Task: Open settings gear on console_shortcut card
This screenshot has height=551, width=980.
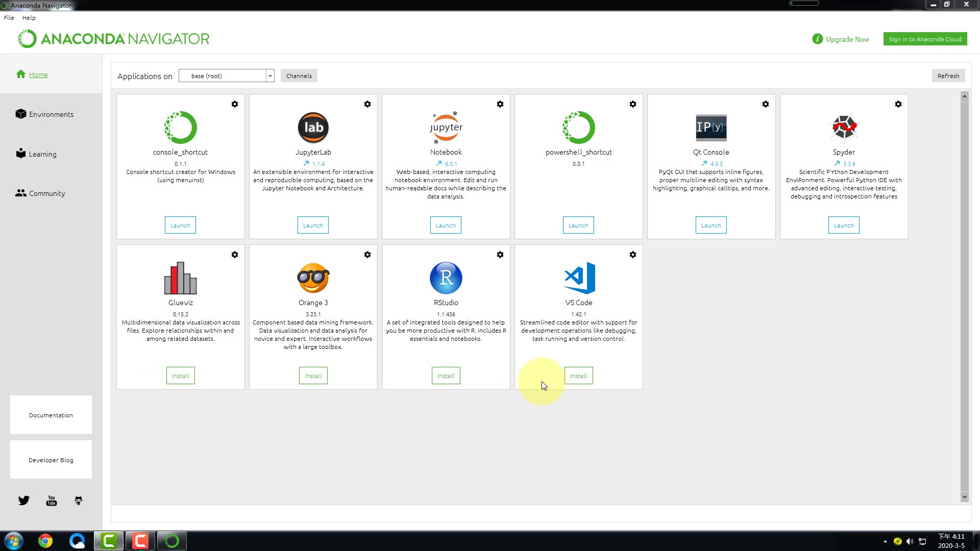Action: [235, 104]
